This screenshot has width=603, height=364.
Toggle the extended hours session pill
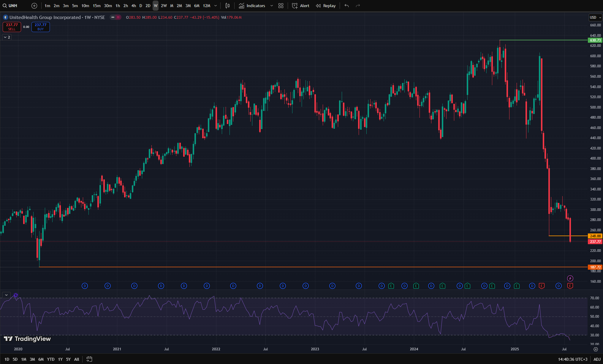115,17
